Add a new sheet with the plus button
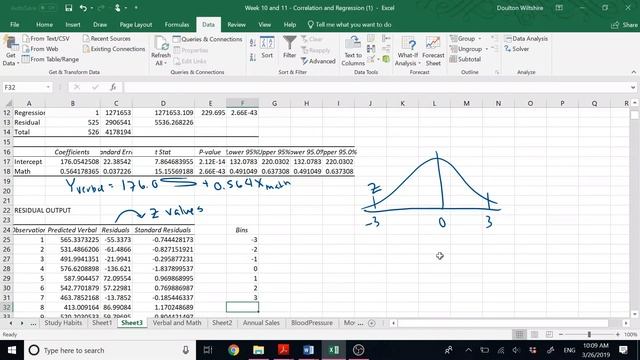The height and width of the screenshot is (360, 640). pyautogui.click(x=371, y=323)
